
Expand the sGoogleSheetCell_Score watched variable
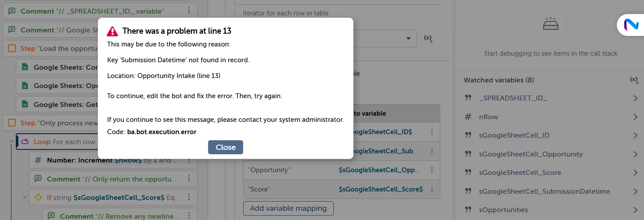635,173
